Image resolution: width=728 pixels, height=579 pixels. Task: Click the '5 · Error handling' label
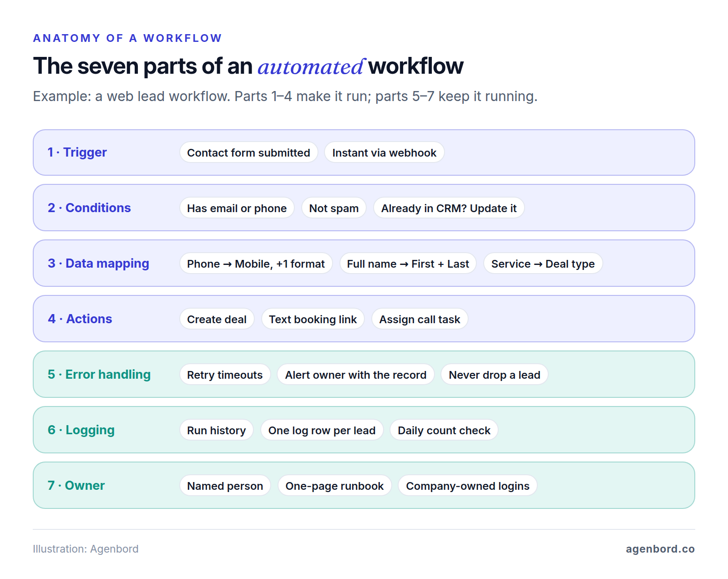[99, 374]
